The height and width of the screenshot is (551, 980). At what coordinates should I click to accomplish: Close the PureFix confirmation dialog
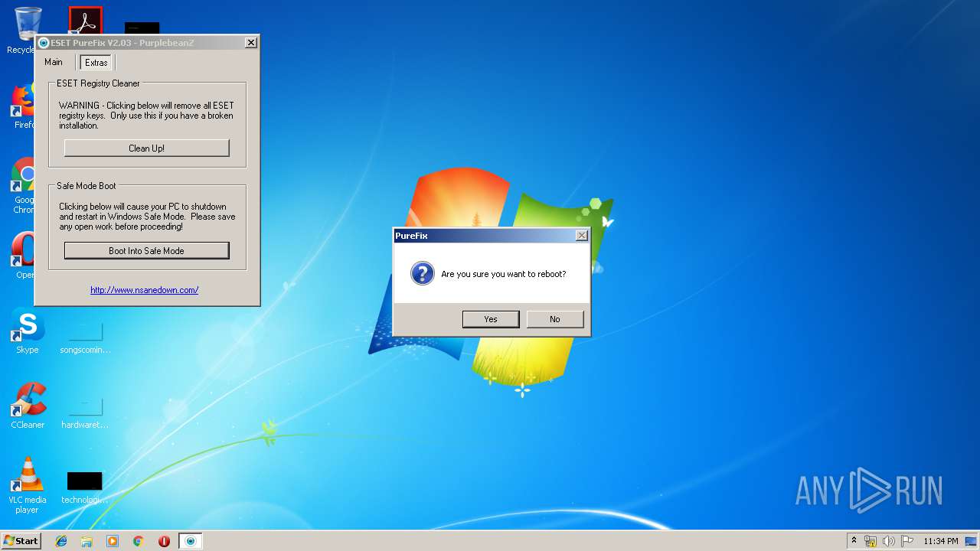click(581, 236)
